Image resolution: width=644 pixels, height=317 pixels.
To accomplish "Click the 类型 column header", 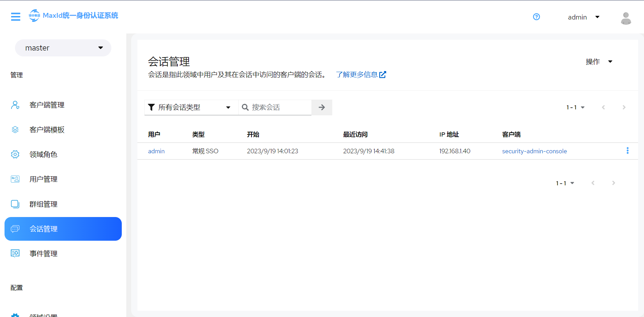I will coord(198,134).
